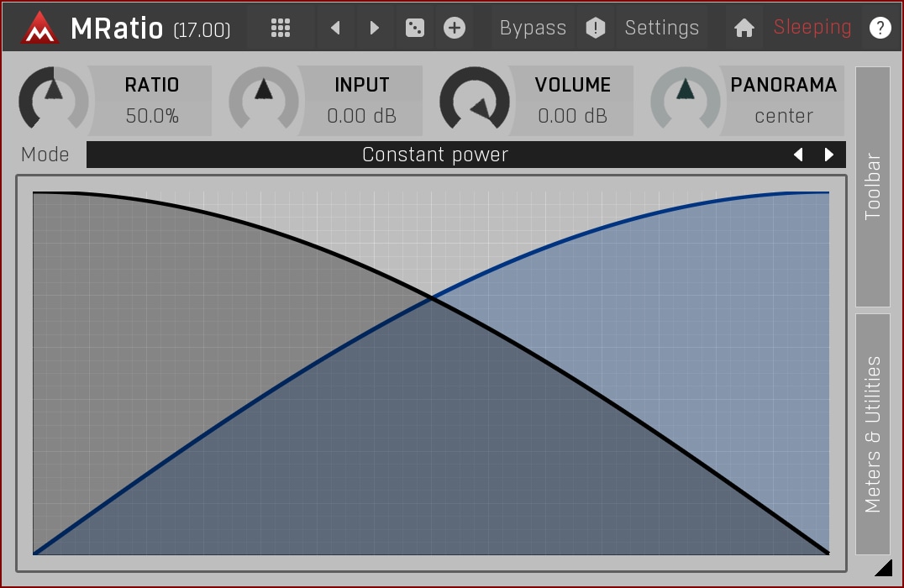Click the plus icon to add preset
904x588 pixels.
[x=455, y=28]
